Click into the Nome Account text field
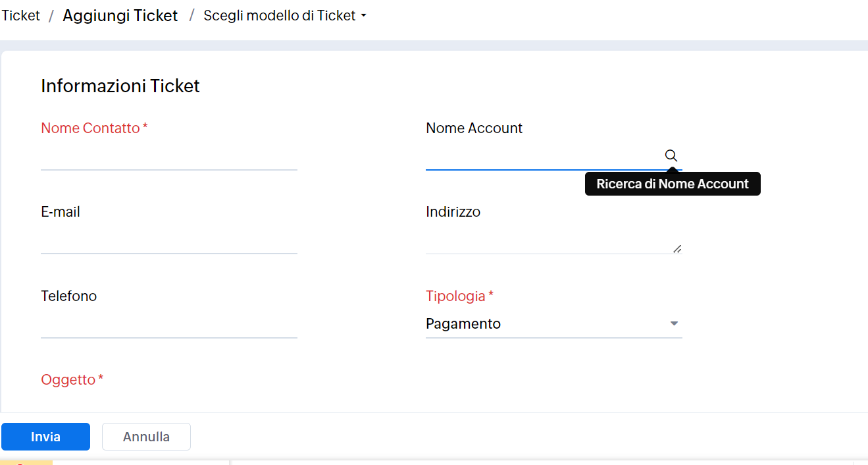 (543, 157)
